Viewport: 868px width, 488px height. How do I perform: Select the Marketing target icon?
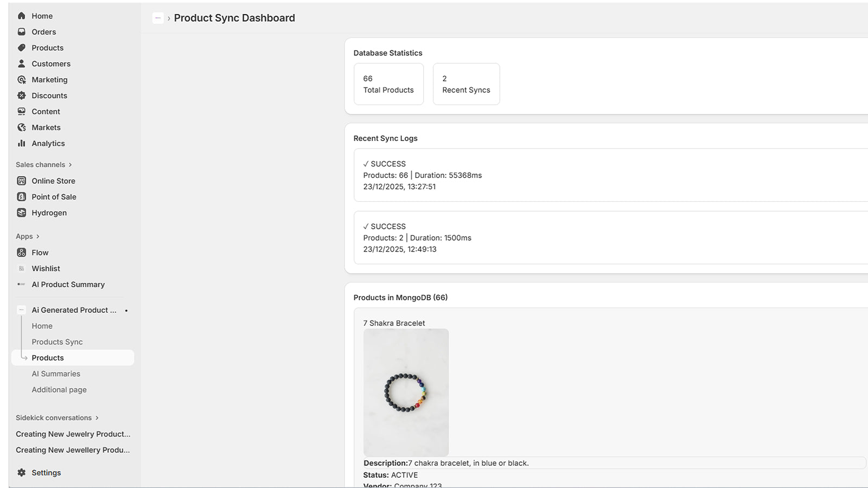pyautogui.click(x=22, y=80)
